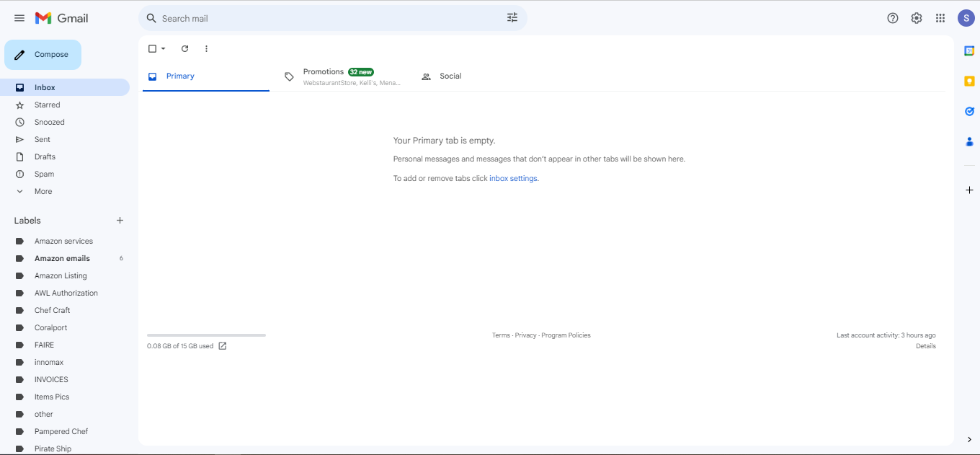Screen dimensions: 980x455
Task: Open the Google account avatar
Action: [x=966, y=18]
